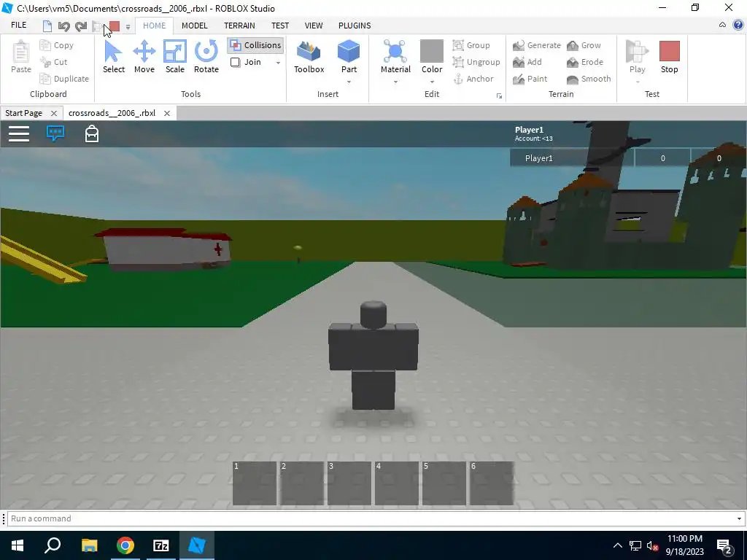Toggle the Collisions option

pos(256,45)
